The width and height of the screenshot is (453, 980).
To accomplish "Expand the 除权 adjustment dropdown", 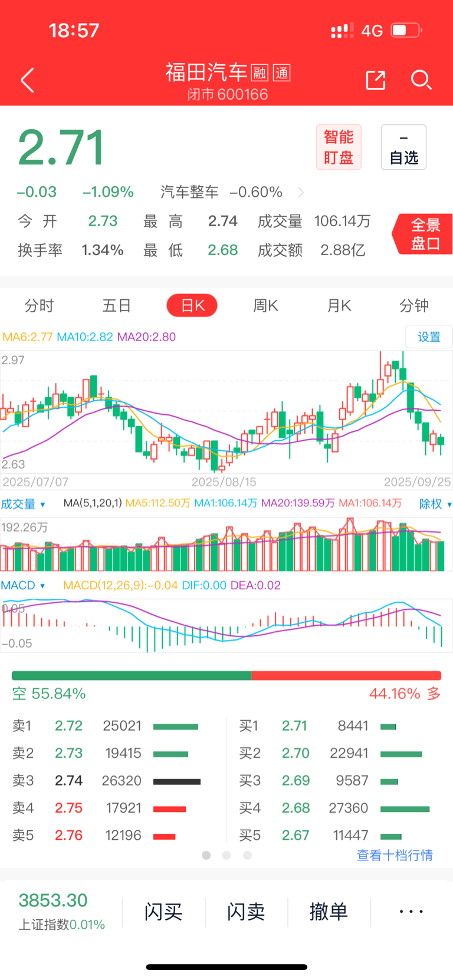I will pos(435,504).
